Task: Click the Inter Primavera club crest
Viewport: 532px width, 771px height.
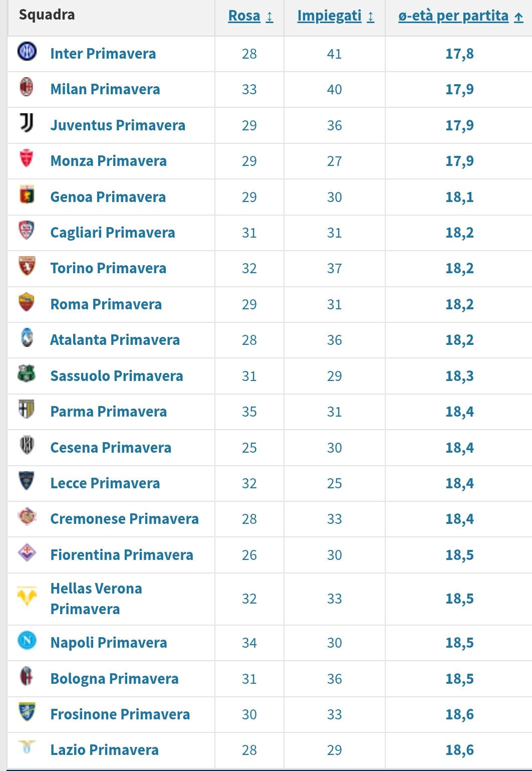Action: pyautogui.click(x=27, y=52)
